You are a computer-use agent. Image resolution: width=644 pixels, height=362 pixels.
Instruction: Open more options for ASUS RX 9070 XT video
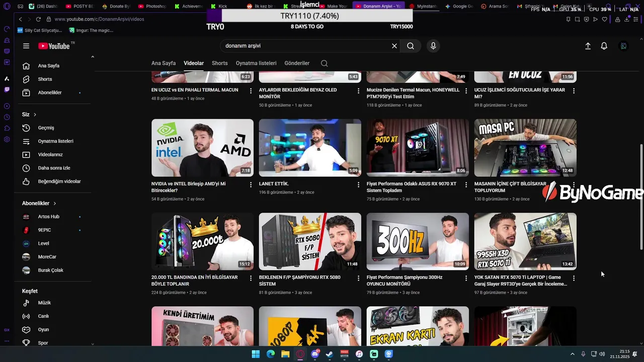466,185
